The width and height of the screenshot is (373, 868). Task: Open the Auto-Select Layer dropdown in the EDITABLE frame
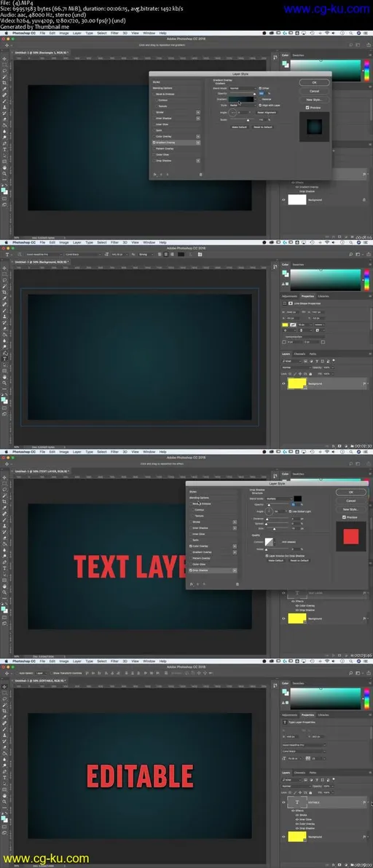pos(42,672)
